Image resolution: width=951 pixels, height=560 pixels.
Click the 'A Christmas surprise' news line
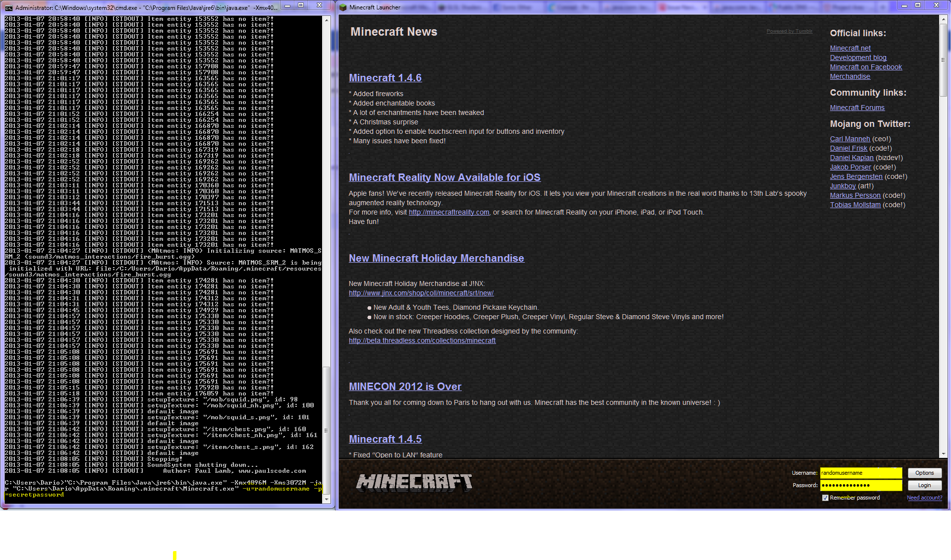(384, 122)
